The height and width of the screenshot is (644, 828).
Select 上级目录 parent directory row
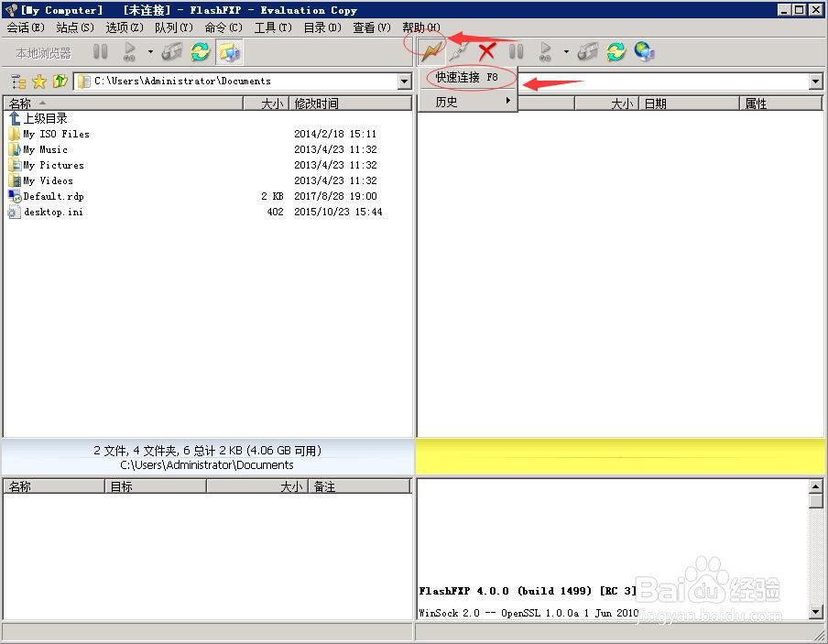tap(38, 119)
